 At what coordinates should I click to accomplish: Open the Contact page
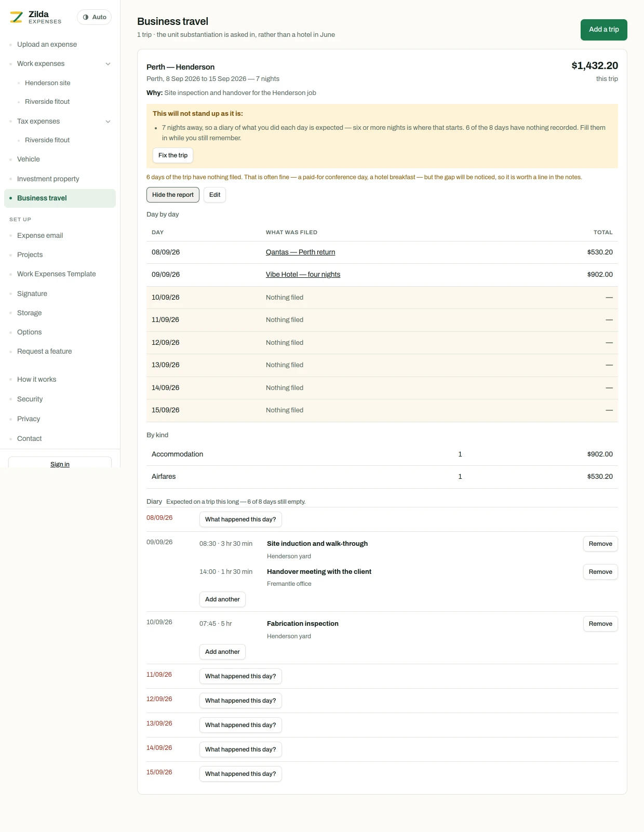(x=60, y=439)
